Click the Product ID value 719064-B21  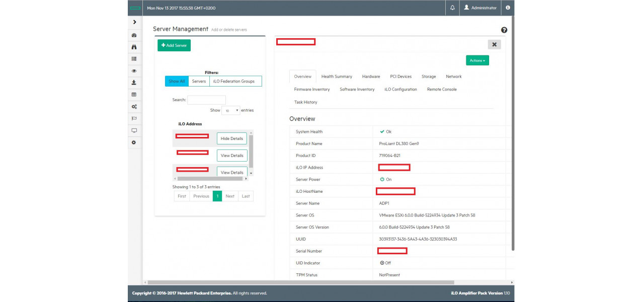390,156
